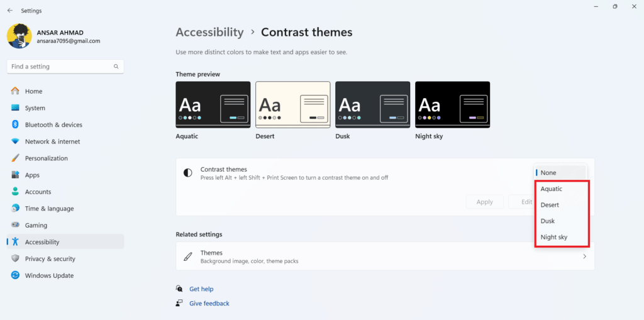Open Time & language globe icon
This screenshot has width=644, height=320.
(x=15, y=208)
